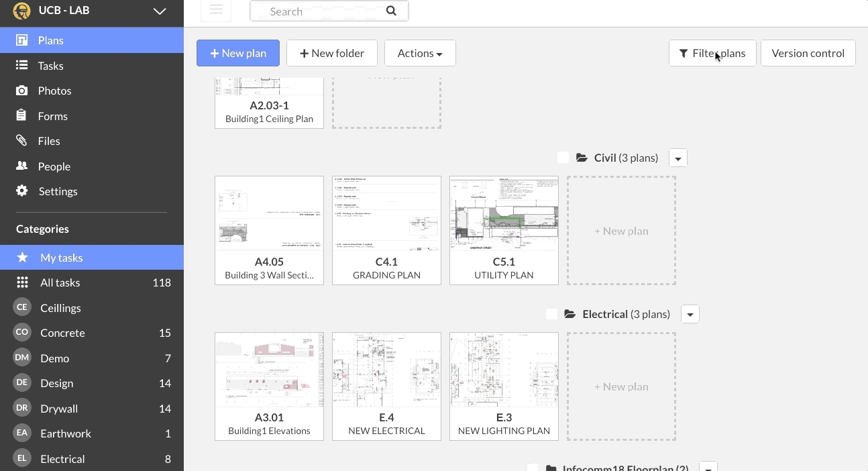868x471 pixels.
Task: Open the UCB - LAB project switcher chevron
Action: 159,11
